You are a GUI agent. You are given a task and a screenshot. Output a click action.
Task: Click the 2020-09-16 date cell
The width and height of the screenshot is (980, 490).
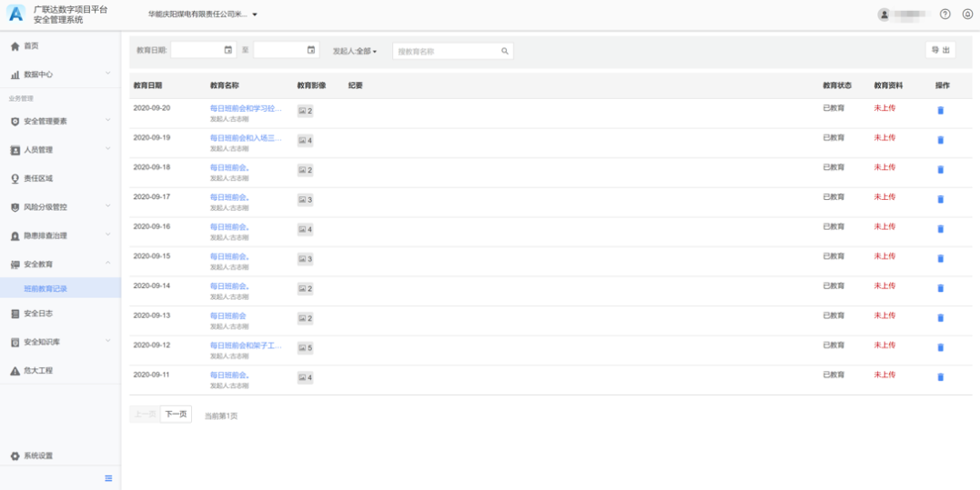[151, 226]
